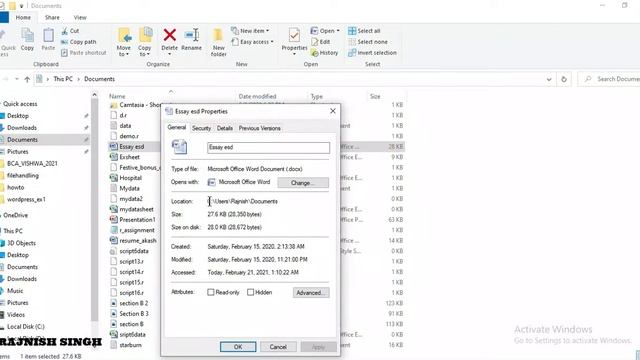Click Cancel in Properties dialog
Screen dimensions: 640x360
point(278,347)
